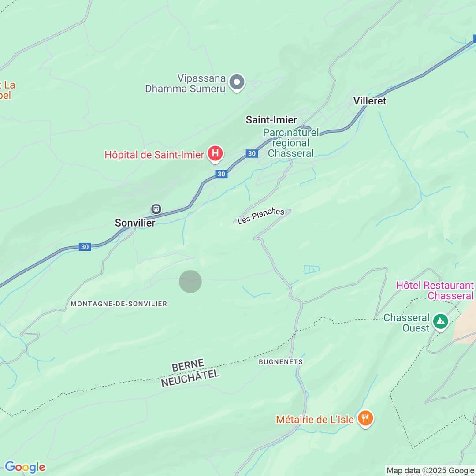Click the route 30 shield near Sonvilier
Image resolution: width=476 pixels, height=476 pixels.
click(x=85, y=247)
